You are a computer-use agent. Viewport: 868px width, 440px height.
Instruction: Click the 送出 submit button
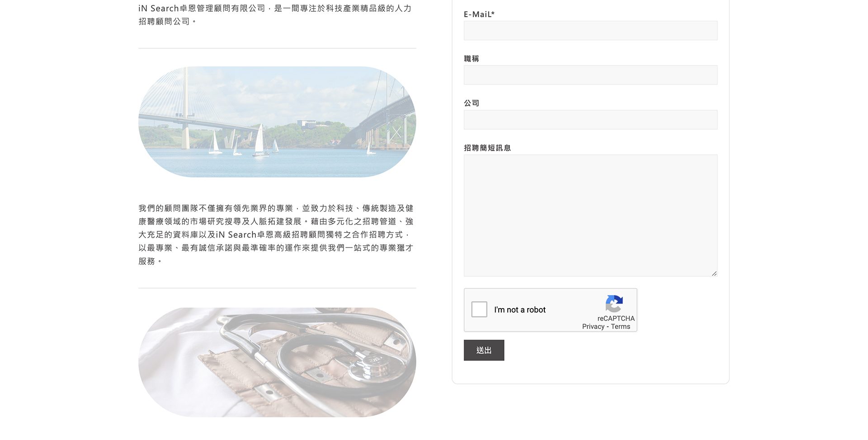(484, 350)
